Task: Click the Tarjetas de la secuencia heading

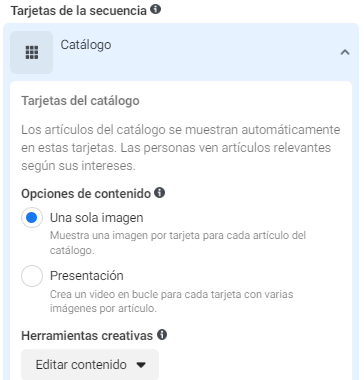Action: click(79, 10)
